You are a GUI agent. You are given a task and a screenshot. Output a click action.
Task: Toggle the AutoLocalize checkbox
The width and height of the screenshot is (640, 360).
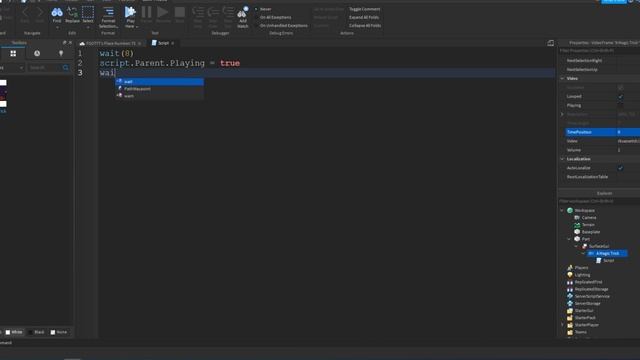tap(620, 168)
